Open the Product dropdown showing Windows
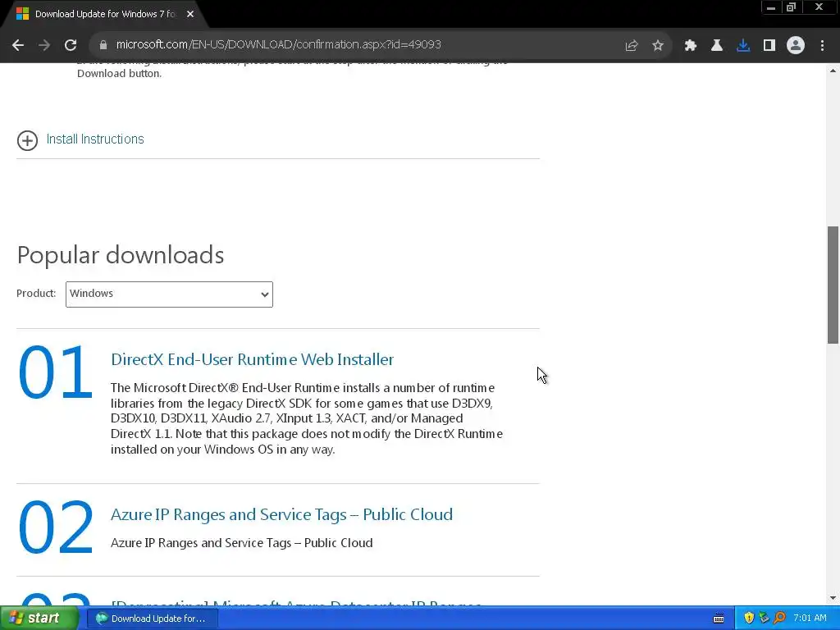This screenshot has width=840, height=630. pyautogui.click(x=169, y=294)
